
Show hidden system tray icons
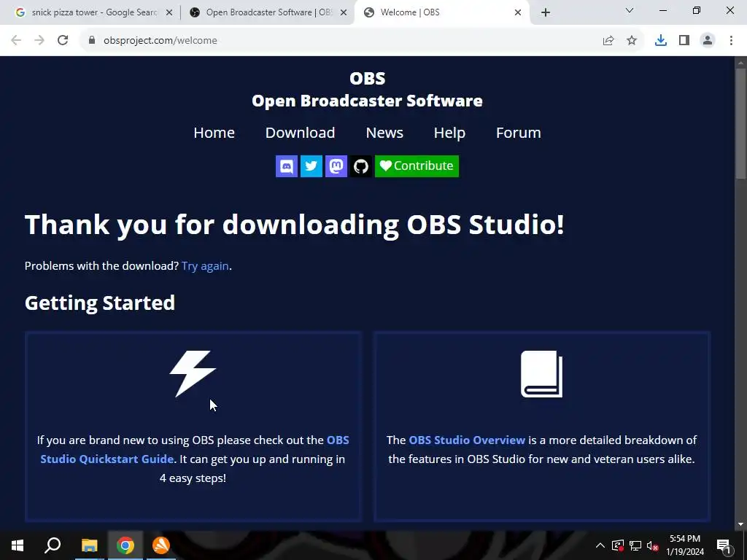pos(600,545)
